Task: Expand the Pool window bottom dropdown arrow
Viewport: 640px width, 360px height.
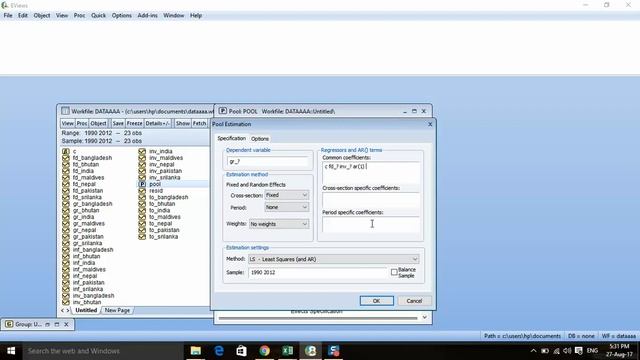Action: pos(424,317)
